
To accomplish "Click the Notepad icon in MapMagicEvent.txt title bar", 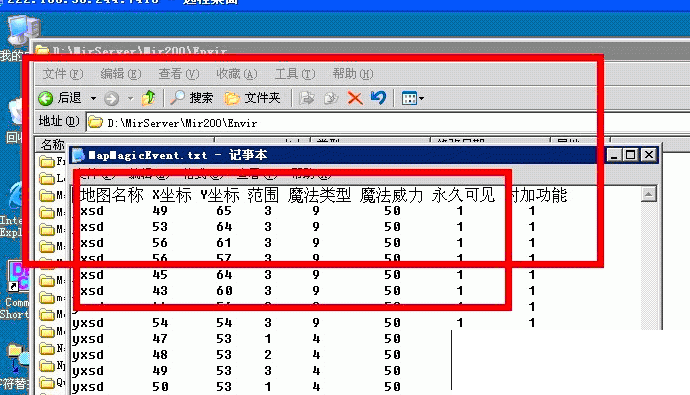I will tap(78, 155).
